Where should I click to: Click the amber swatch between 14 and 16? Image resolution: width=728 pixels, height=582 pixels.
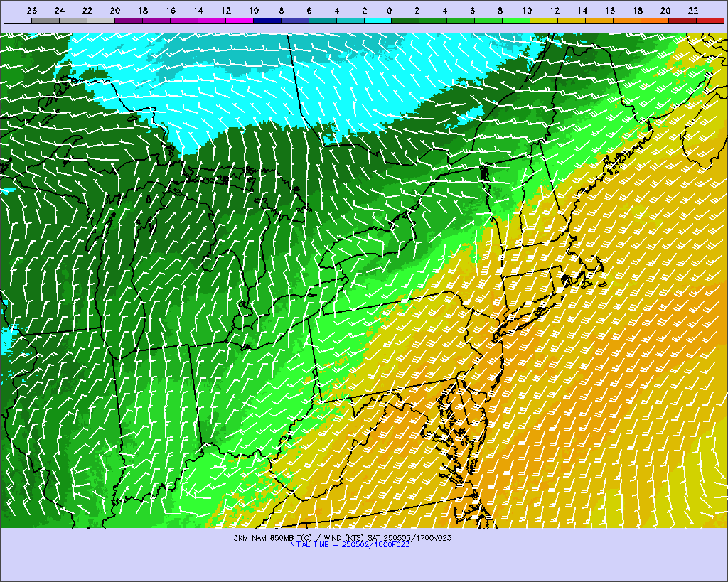[x=599, y=21]
